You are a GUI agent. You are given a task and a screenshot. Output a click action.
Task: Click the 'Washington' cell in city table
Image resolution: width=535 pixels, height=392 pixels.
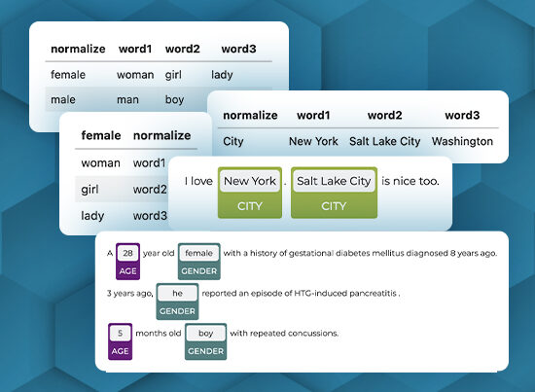coord(462,141)
